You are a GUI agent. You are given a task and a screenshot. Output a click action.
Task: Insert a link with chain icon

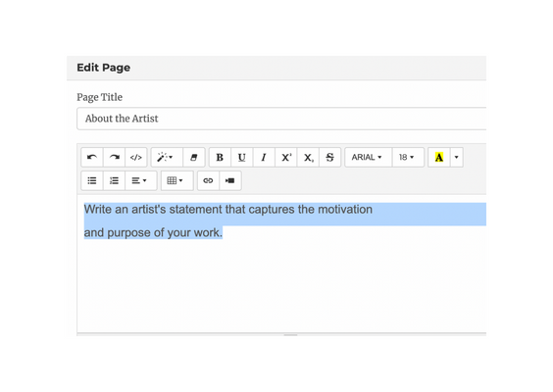pos(208,180)
